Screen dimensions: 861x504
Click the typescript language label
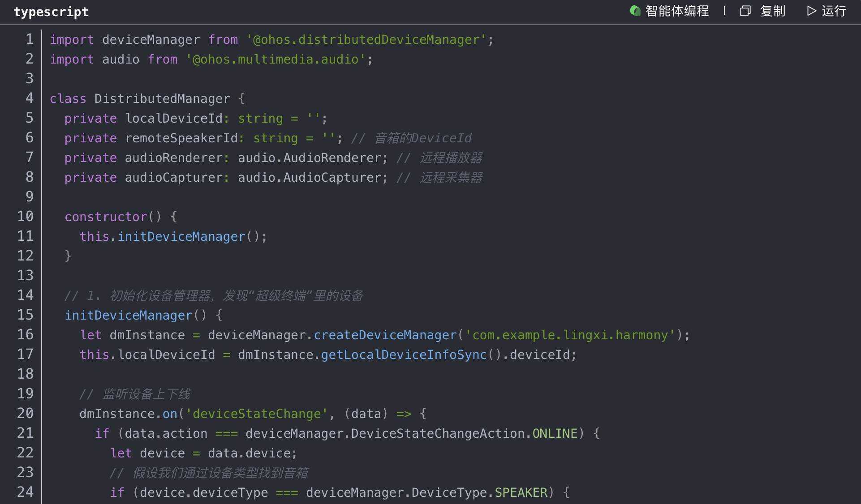[51, 12]
